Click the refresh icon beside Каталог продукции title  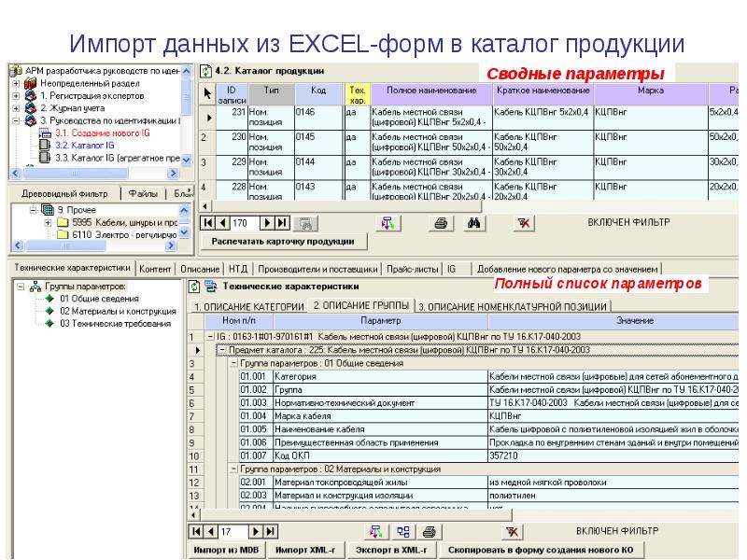206,71
